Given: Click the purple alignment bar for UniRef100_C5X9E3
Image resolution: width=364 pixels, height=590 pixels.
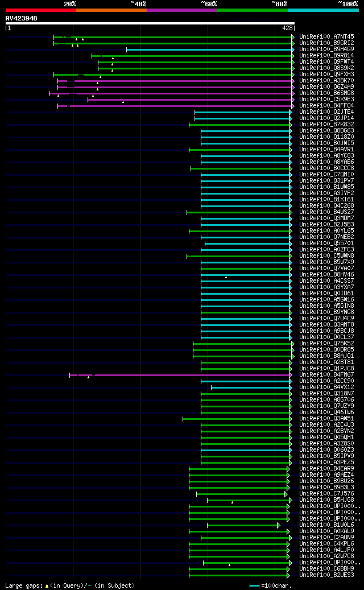Looking at the screenshot, I should (191, 100).
